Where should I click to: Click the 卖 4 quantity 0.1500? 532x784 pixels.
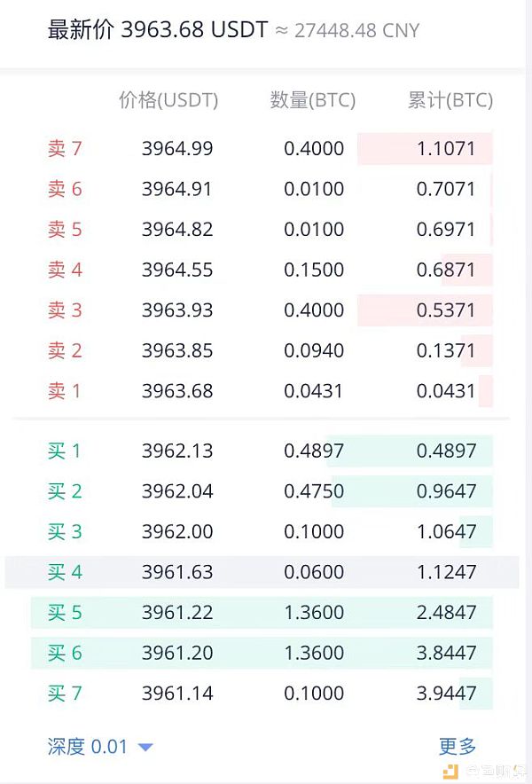coord(314,270)
